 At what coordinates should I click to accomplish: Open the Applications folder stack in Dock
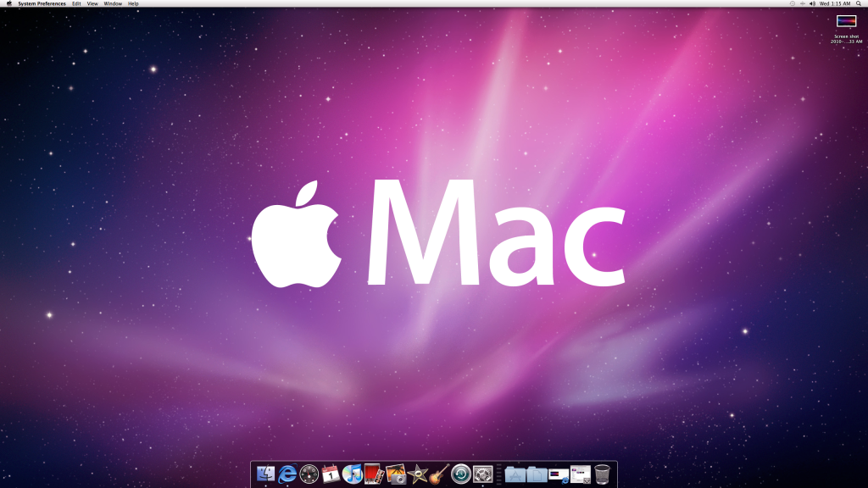[x=515, y=474]
